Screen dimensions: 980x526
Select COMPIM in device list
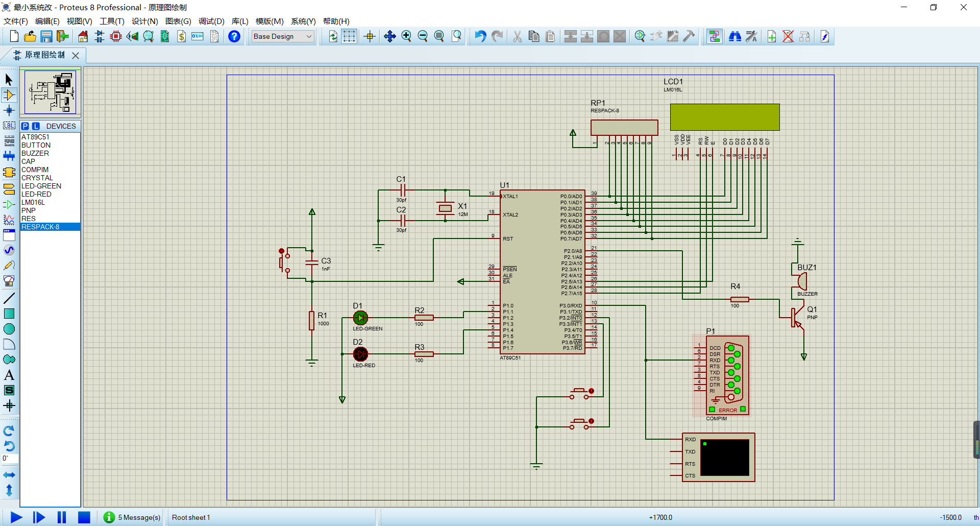pos(50,170)
